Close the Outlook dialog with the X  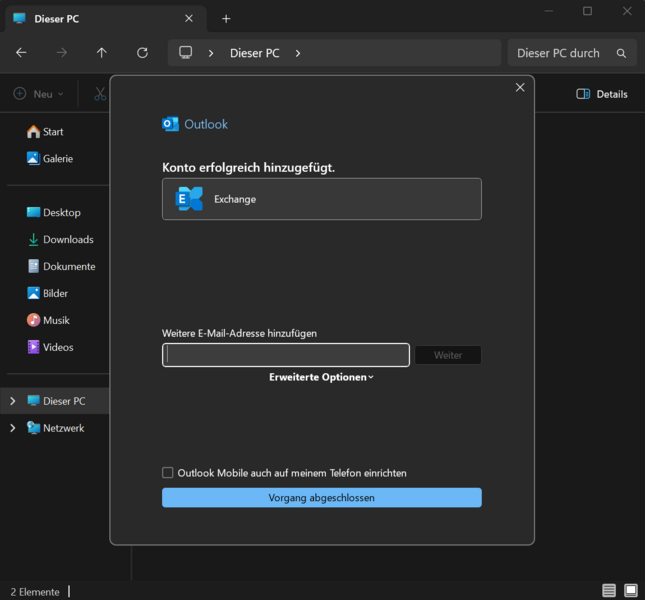click(520, 87)
